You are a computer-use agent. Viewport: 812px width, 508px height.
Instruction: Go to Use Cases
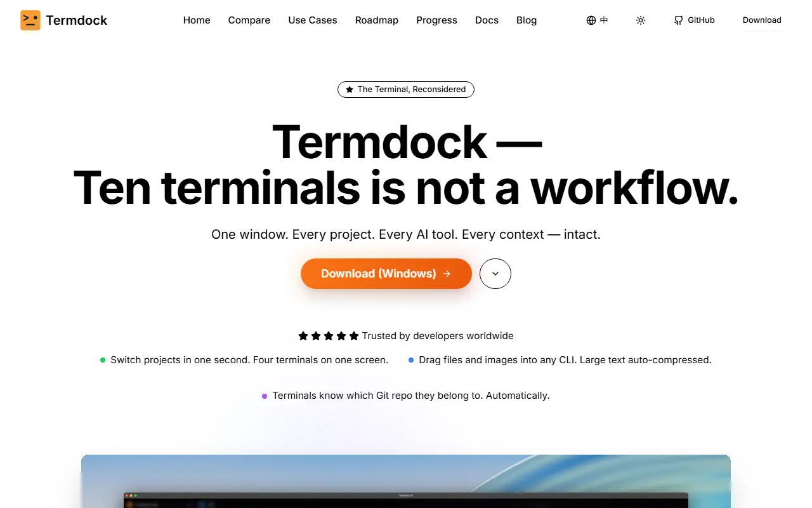(313, 20)
